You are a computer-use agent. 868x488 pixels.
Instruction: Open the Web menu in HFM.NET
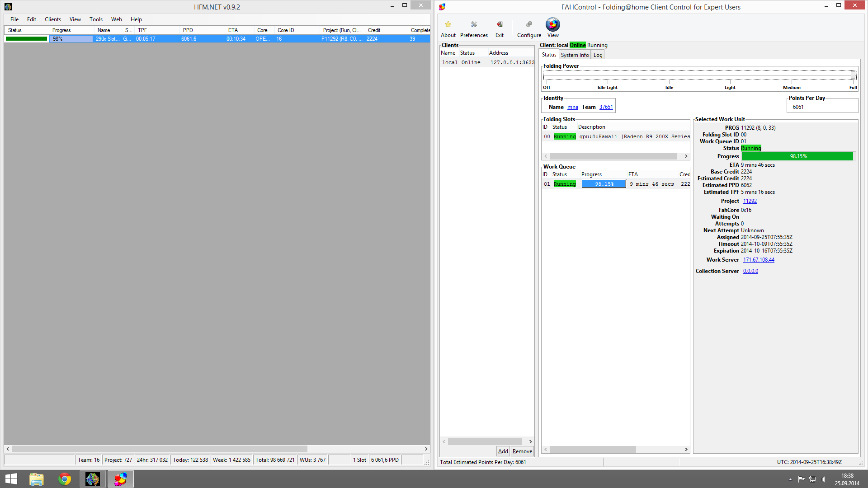click(x=117, y=19)
